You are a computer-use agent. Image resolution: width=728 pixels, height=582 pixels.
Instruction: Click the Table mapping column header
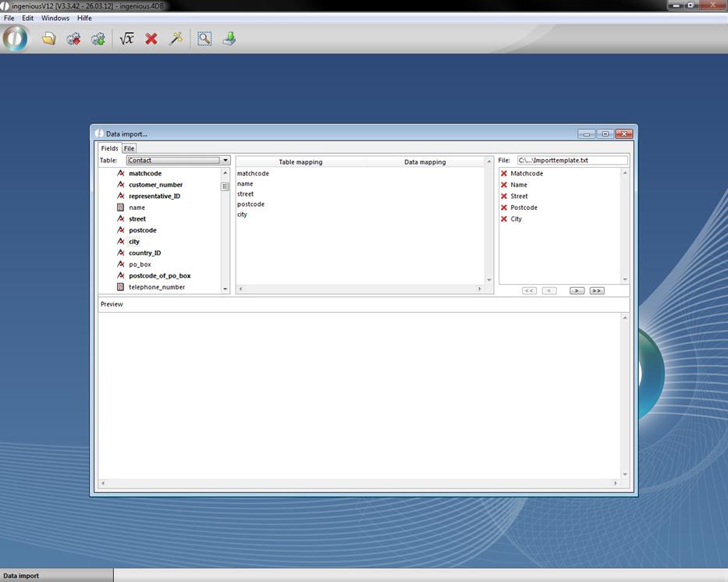coord(300,162)
